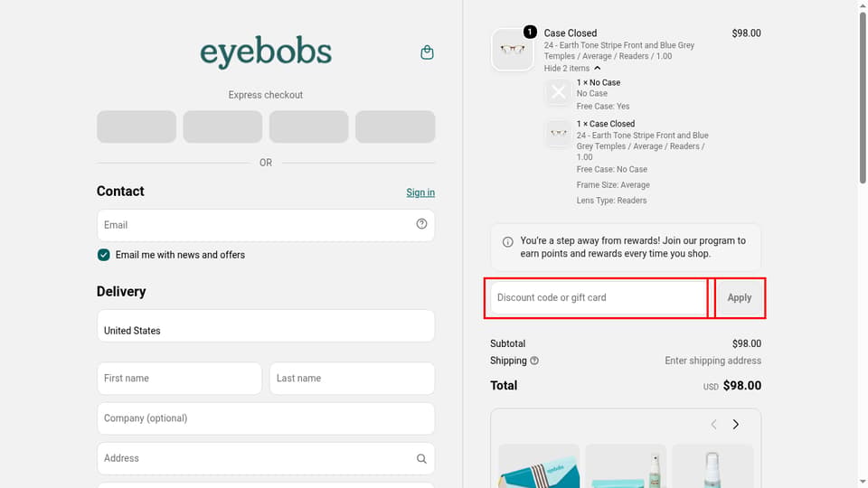
Task: Show next recommended products arrow
Action: click(736, 425)
